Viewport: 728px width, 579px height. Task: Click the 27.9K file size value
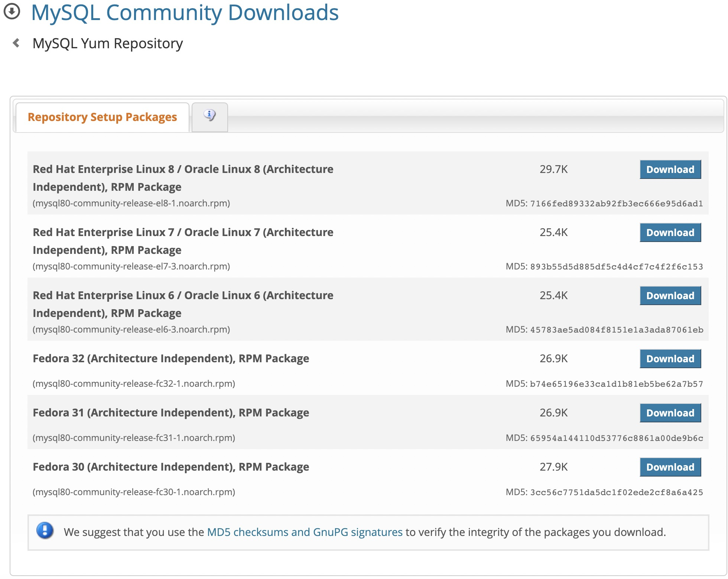[553, 467]
